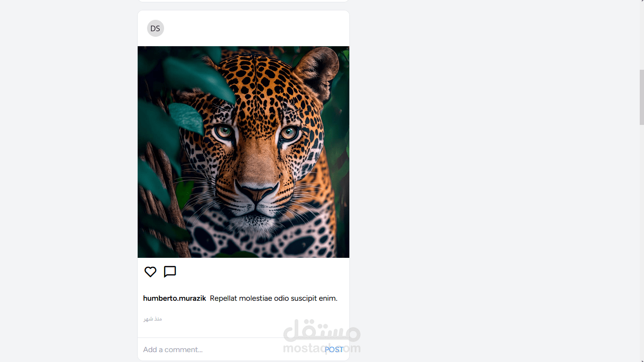Focus the Add a comment field
The image size is (644, 362).
click(231, 350)
